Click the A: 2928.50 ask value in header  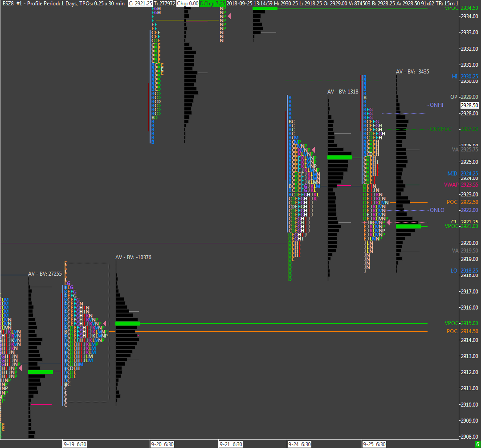pos(408,4)
